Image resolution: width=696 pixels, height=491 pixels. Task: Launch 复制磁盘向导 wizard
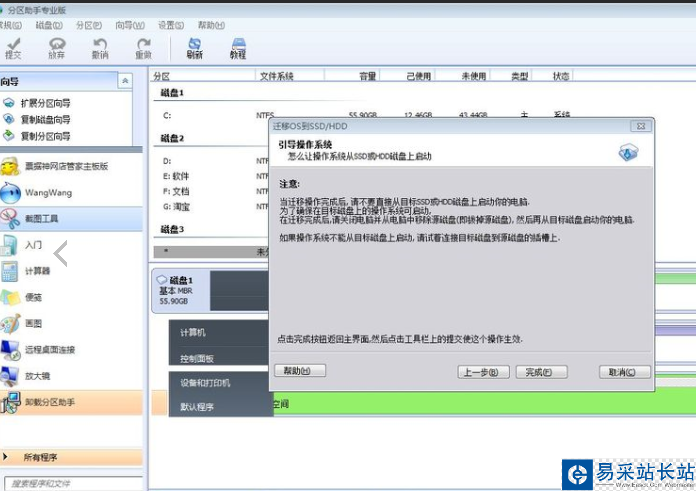[45, 119]
